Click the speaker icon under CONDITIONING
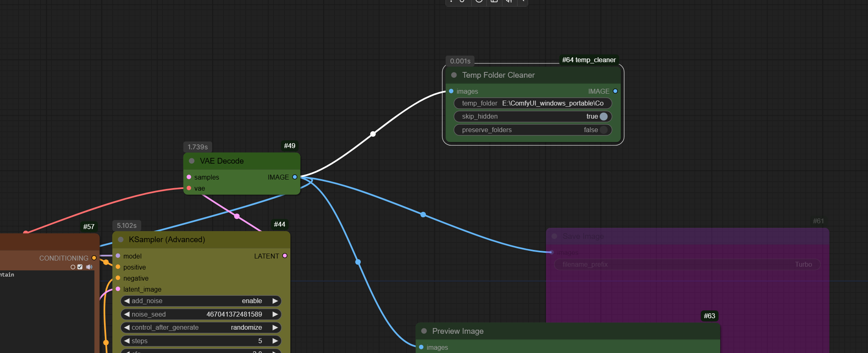The width and height of the screenshot is (868, 353). click(89, 267)
